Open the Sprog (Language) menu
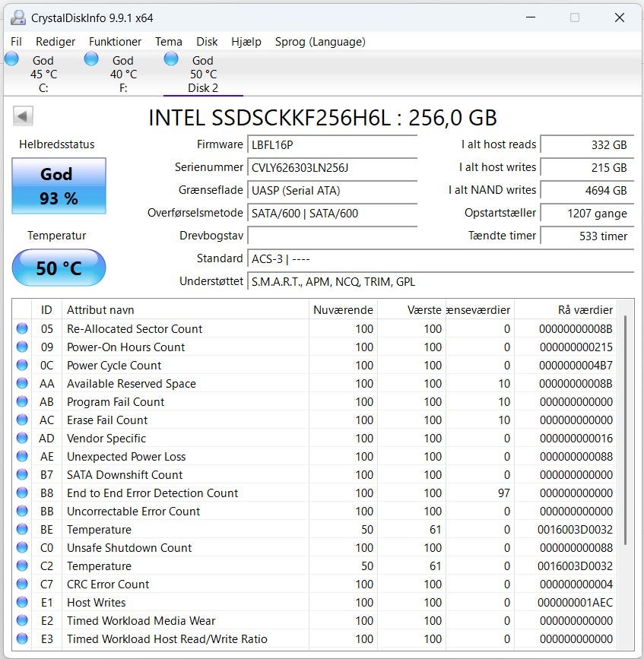This screenshot has width=644, height=659. tap(320, 42)
